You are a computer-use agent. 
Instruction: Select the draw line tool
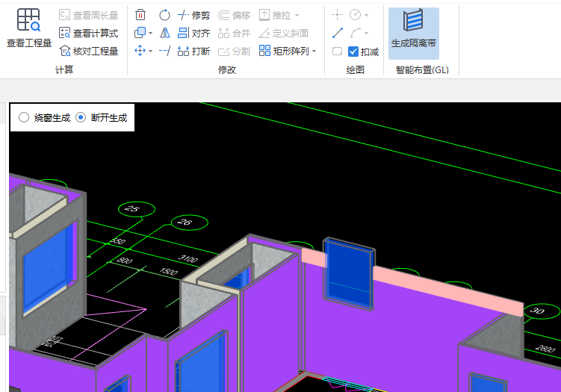click(x=338, y=33)
